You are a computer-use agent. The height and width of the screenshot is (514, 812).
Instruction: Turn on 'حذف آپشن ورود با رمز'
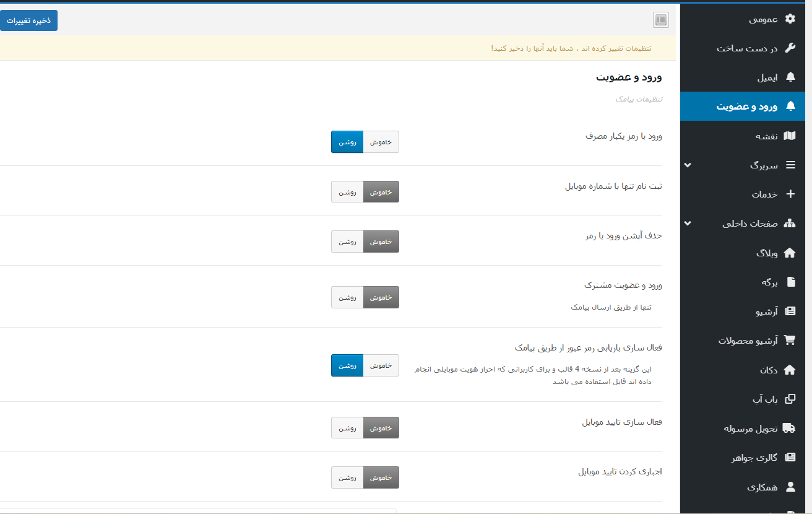347,242
